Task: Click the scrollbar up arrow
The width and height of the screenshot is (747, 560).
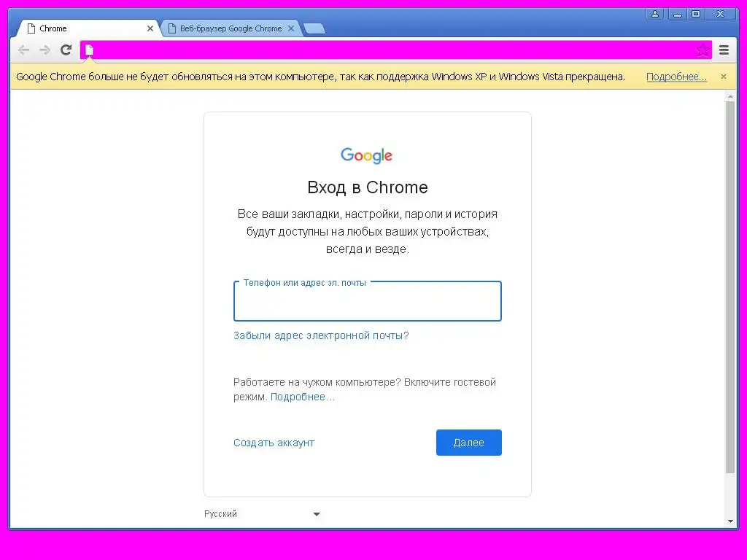Action: tap(730, 97)
